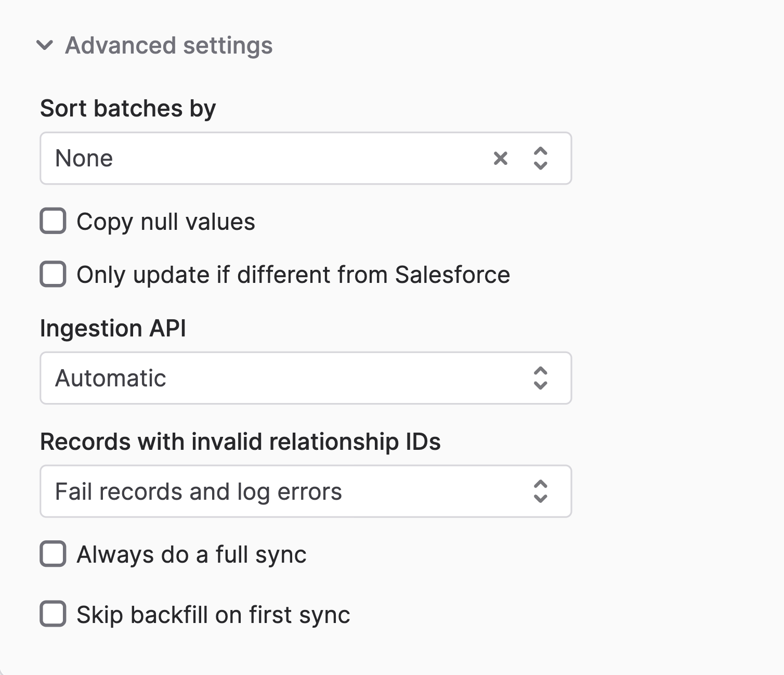Click the Advanced settings heading text

tap(168, 45)
